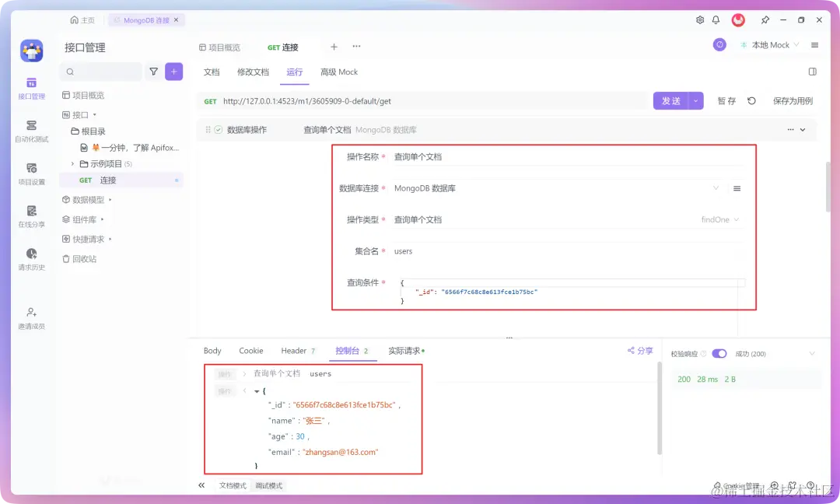Click the user avatar icon
840x504 pixels.
(x=738, y=19)
